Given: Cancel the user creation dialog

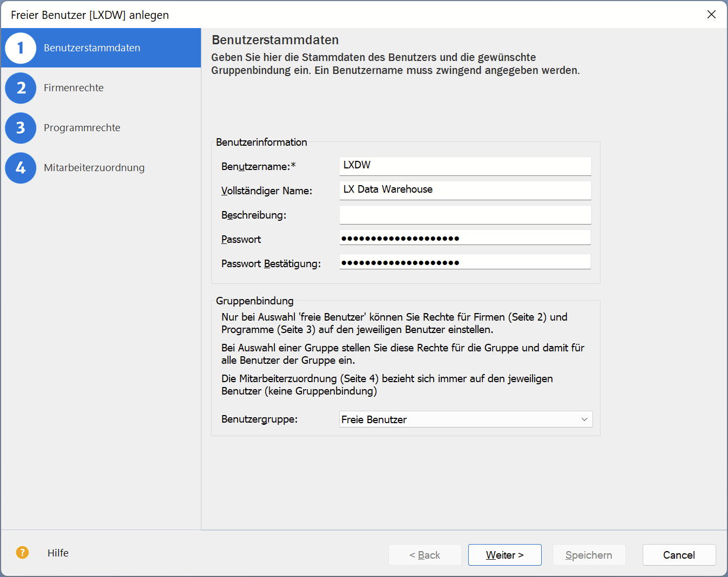Looking at the screenshot, I should point(679,555).
